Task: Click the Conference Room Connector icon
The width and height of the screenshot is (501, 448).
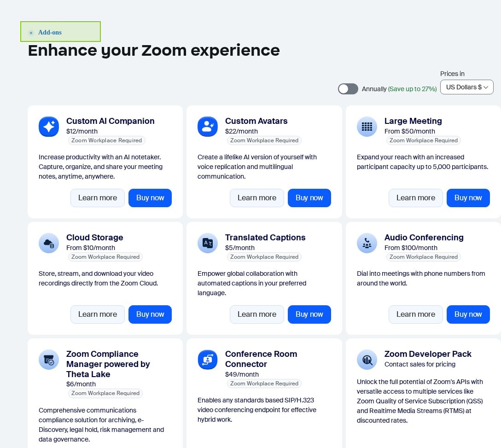Action: point(208,360)
